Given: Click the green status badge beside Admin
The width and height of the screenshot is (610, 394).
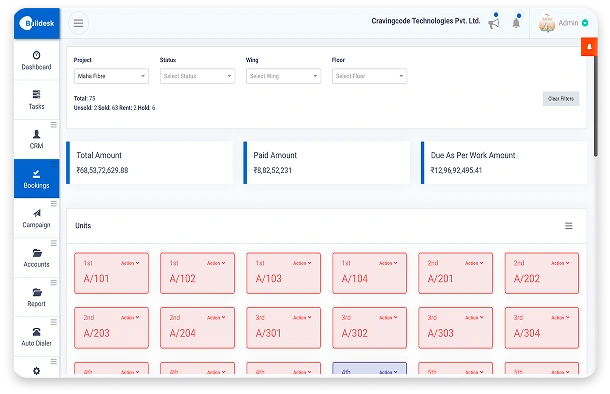Looking at the screenshot, I should click(x=585, y=23).
